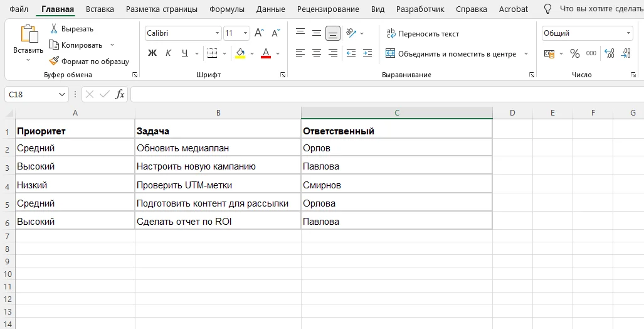Toggle bold (Ж) formatting
Screen dimensions: 644x329
pos(152,53)
